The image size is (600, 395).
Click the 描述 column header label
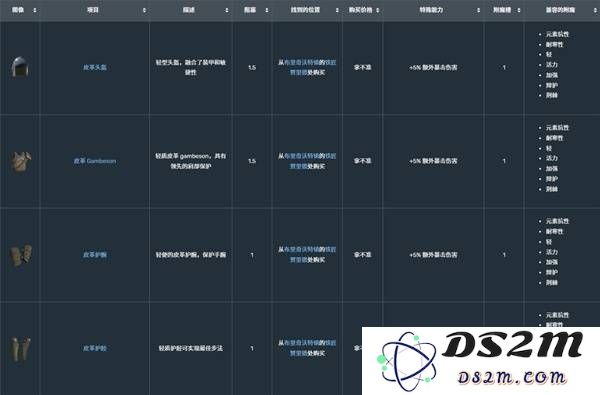pos(189,10)
